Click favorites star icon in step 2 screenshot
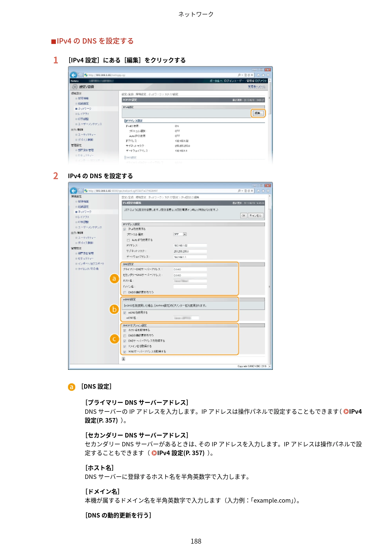The image size is (392, 555). 263,191
